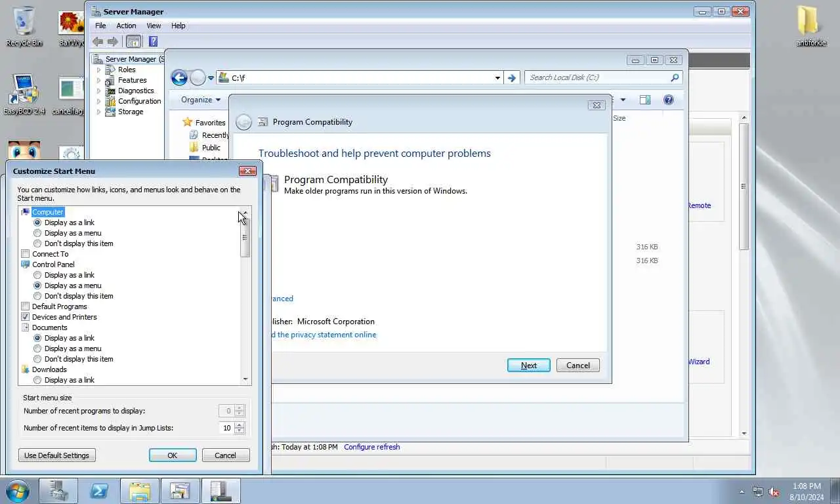
Task: Select the EasyBCD 2.4 desktop shortcut
Action: tap(24, 94)
